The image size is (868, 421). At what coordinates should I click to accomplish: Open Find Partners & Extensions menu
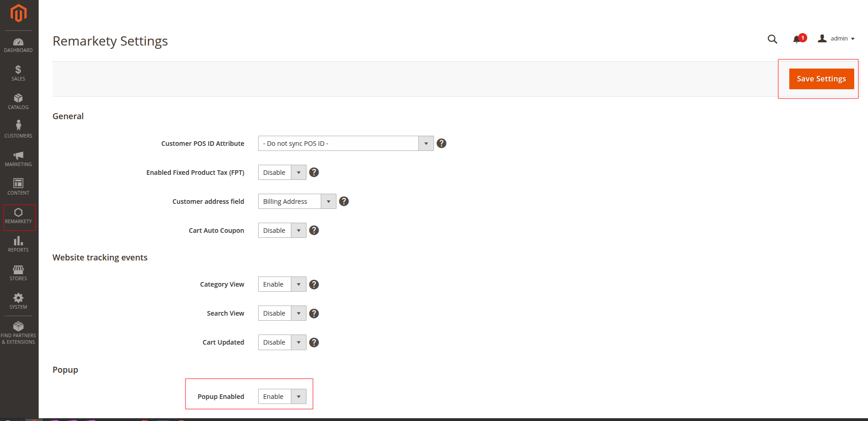click(18, 333)
